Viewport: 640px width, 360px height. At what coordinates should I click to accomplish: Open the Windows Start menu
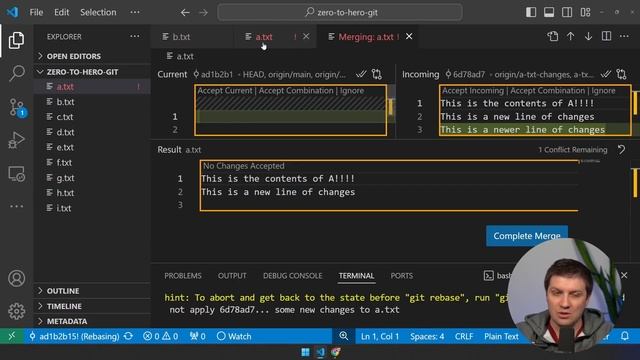[x=305, y=352]
